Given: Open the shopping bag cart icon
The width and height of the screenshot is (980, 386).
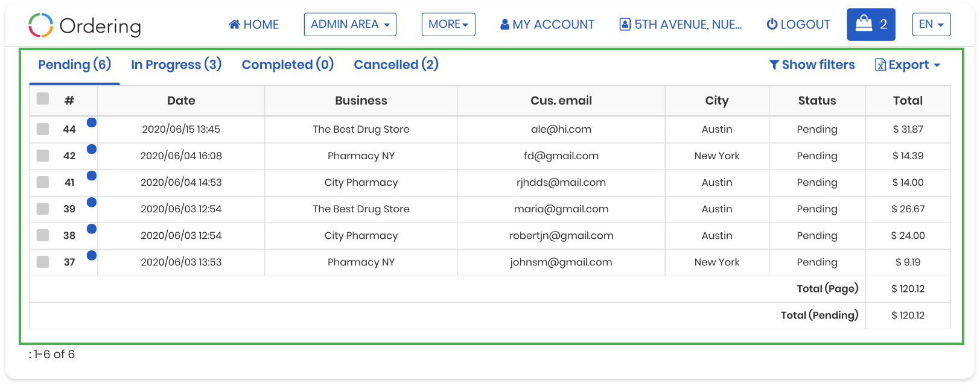Looking at the screenshot, I should tap(864, 24).
